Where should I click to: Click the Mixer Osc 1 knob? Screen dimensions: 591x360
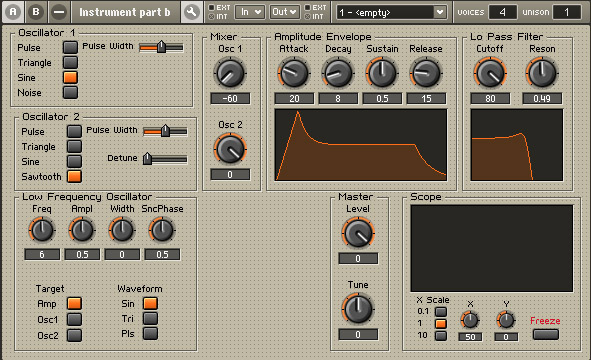tap(230, 73)
